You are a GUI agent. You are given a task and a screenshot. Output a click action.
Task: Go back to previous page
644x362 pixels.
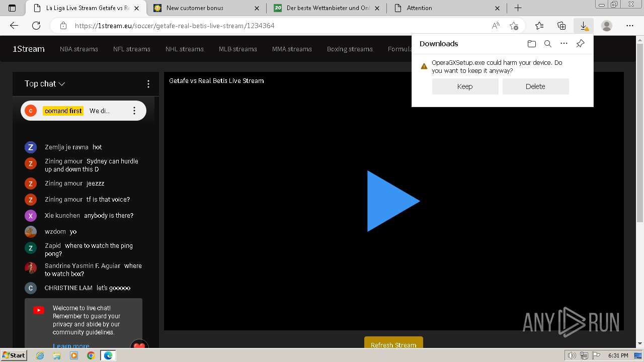coord(14,26)
